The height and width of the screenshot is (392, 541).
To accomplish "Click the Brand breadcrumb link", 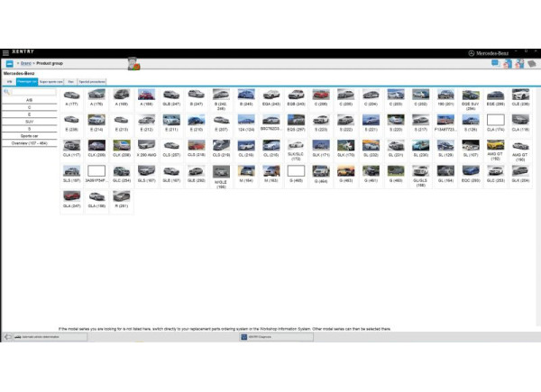I will pos(25,64).
